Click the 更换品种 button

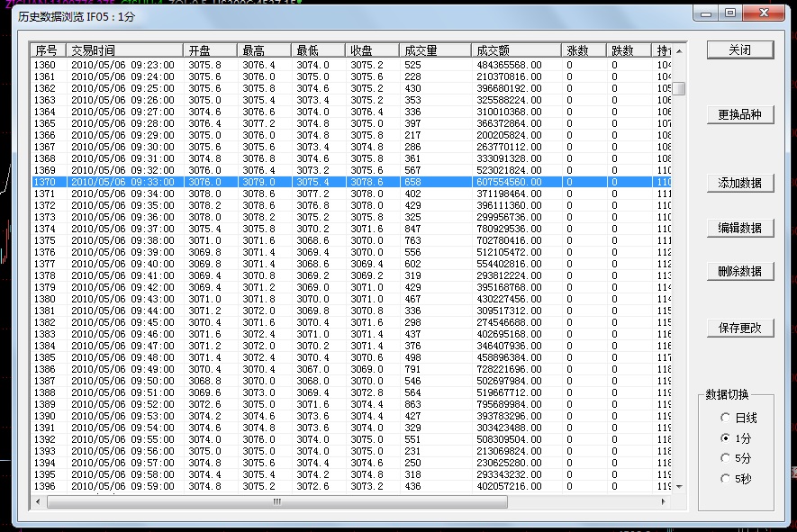click(739, 115)
